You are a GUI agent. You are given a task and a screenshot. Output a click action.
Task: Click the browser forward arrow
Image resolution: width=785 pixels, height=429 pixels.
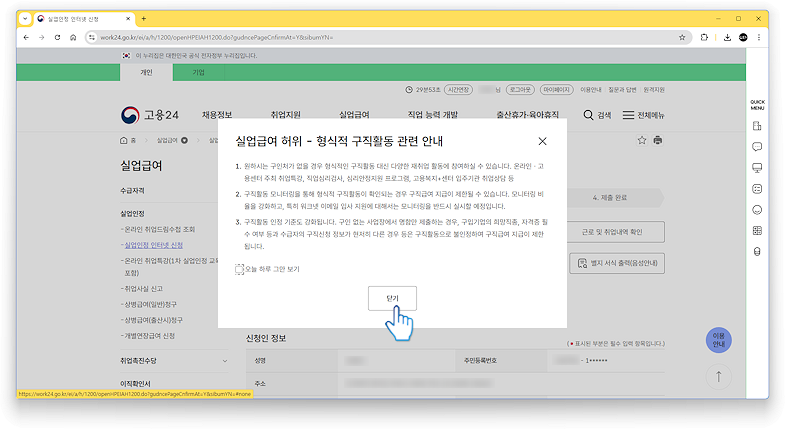(42, 37)
